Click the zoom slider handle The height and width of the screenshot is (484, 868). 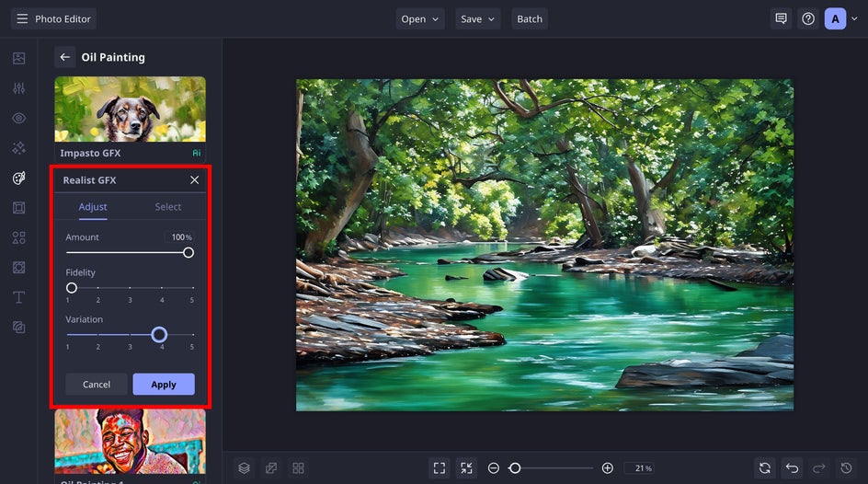tap(515, 468)
